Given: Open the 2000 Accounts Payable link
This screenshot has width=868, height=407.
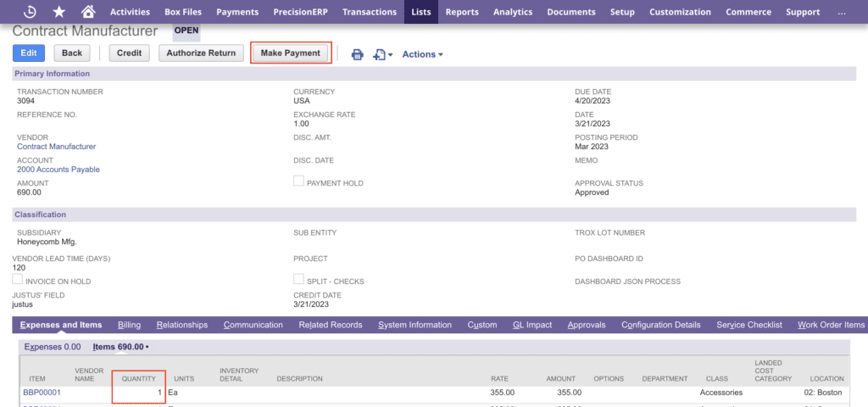Looking at the screenshot, I should [58, 170].
